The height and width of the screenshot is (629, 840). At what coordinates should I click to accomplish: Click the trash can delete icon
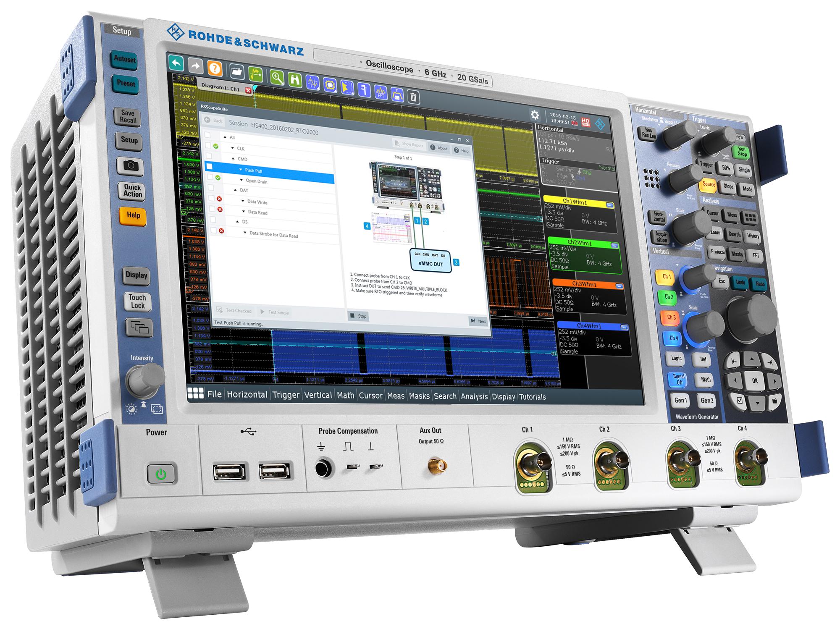413,97
